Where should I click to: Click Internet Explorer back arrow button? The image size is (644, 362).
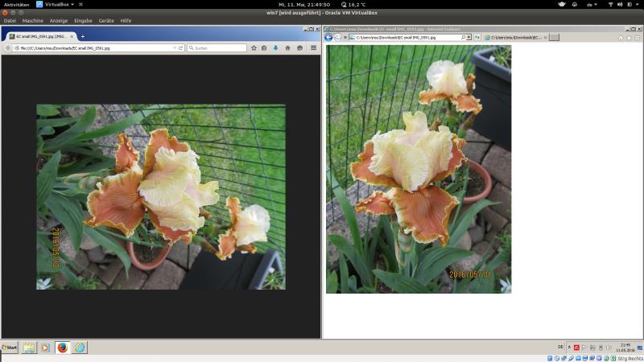(x=328, y=38)
